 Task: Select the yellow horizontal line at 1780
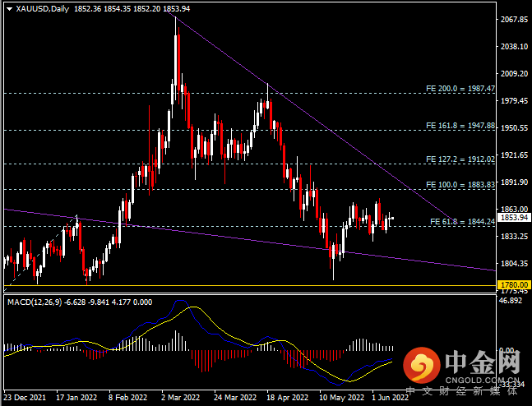249,285
